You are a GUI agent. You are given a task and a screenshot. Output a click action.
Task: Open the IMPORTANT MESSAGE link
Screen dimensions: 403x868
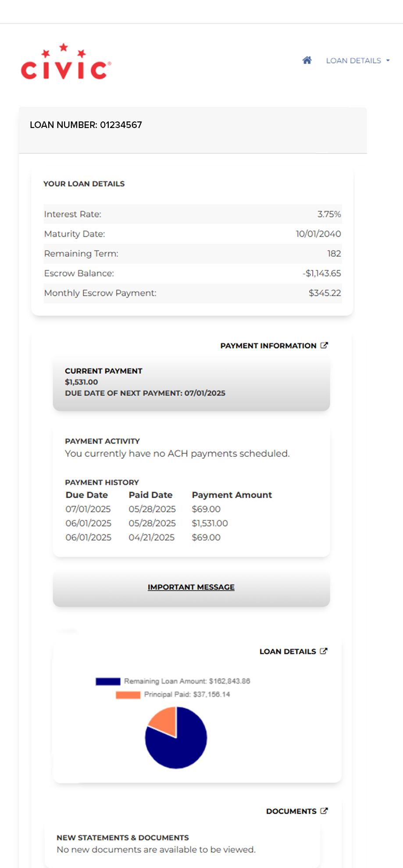coord(191,587)
